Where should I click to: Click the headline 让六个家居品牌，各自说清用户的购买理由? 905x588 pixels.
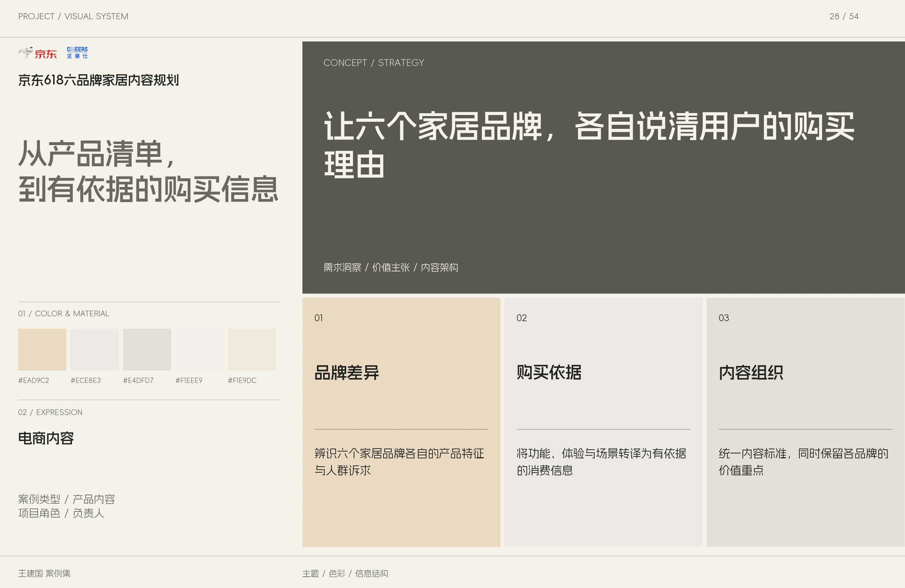(x=589, y=145)
